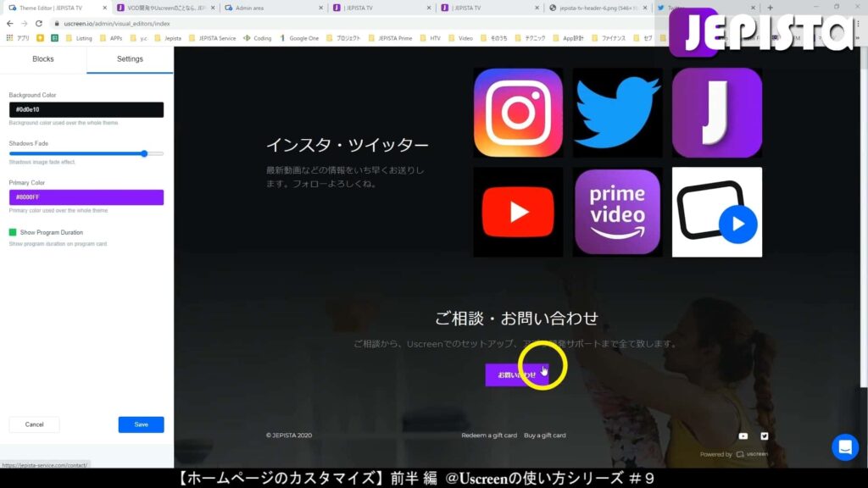
Task: Open the chat support bubble
Action: [845, 447]
